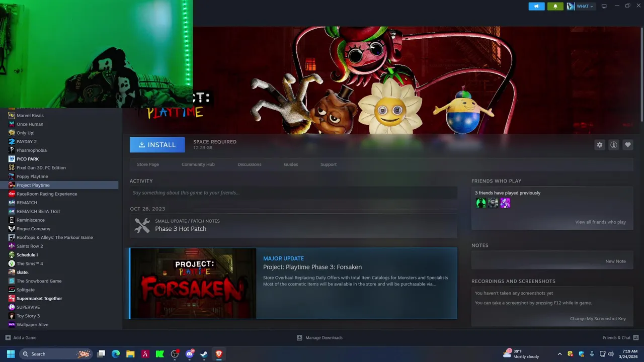
Task: Click the first friend avatar
Action: click(x=481, y=203)
